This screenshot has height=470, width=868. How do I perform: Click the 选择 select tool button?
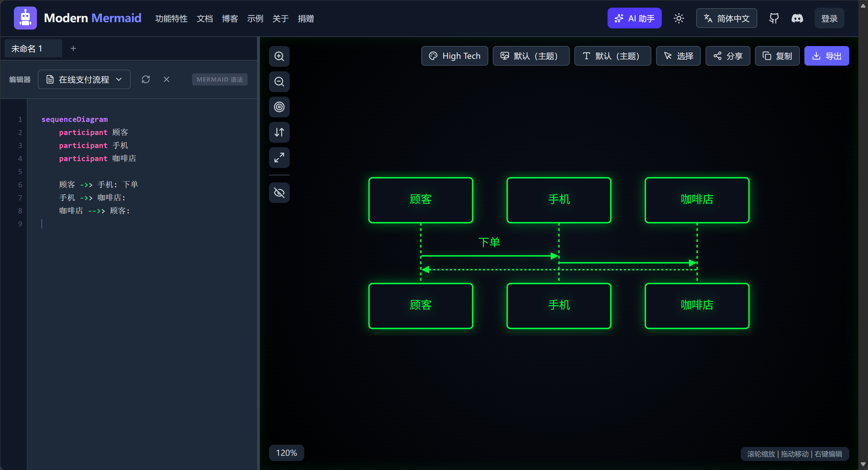(x=678, y=56)
